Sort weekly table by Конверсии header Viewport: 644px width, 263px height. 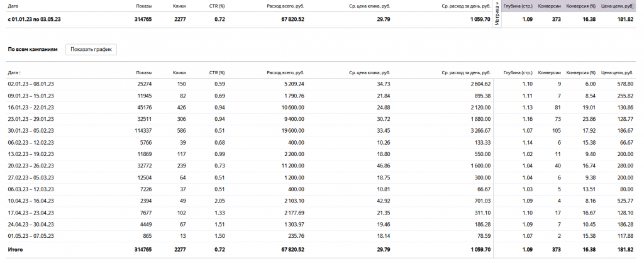pyautogui.click(x=550, y=73)
